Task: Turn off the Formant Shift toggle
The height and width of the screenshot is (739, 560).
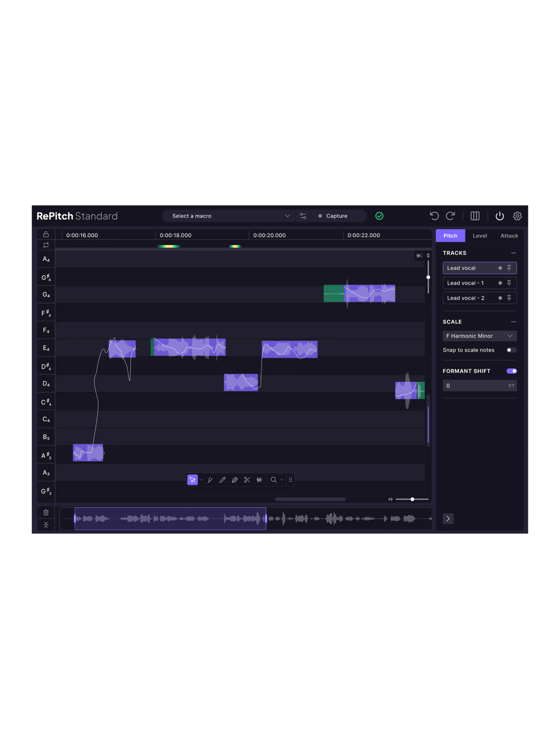Action: [x=511, y=371]
